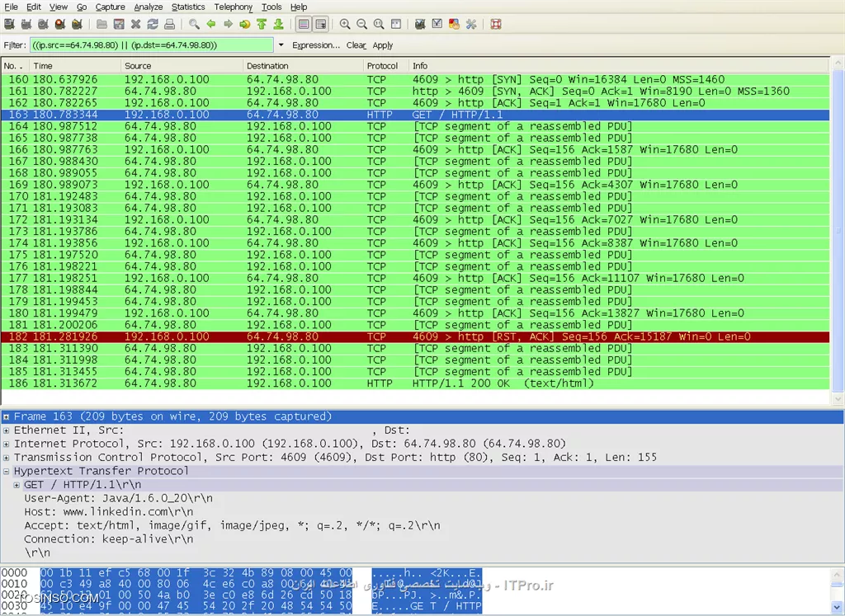Restart the current live capture
845x616 pixels.
77,24
